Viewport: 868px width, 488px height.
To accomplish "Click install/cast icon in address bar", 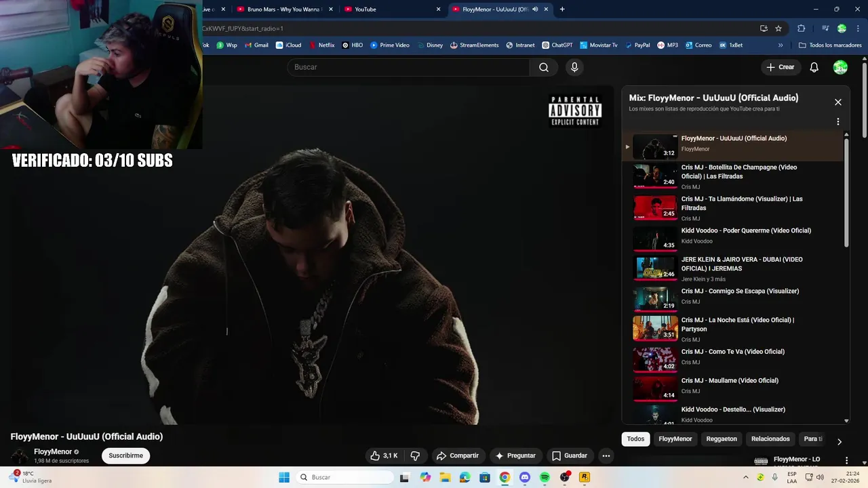I will pos(764,28).
